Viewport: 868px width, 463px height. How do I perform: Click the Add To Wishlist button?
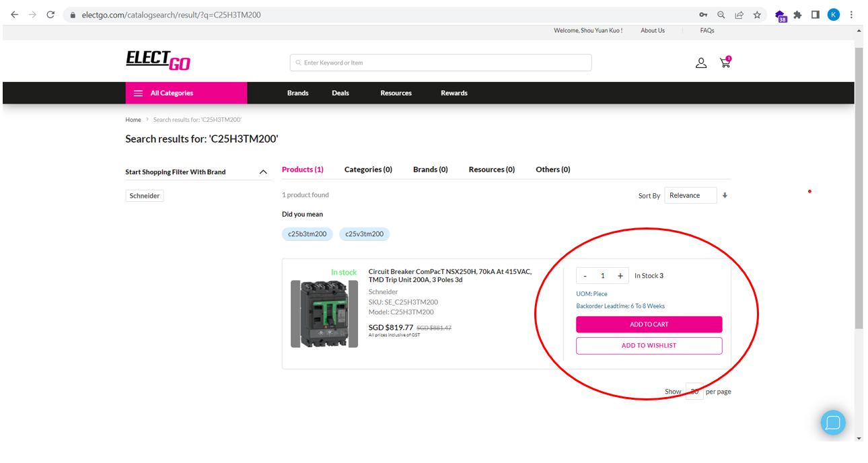point(649,346)
